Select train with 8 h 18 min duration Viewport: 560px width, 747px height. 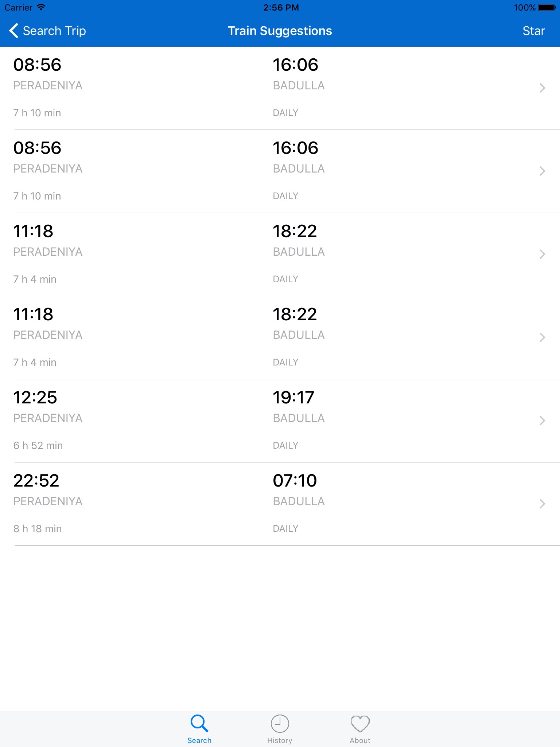38,529
